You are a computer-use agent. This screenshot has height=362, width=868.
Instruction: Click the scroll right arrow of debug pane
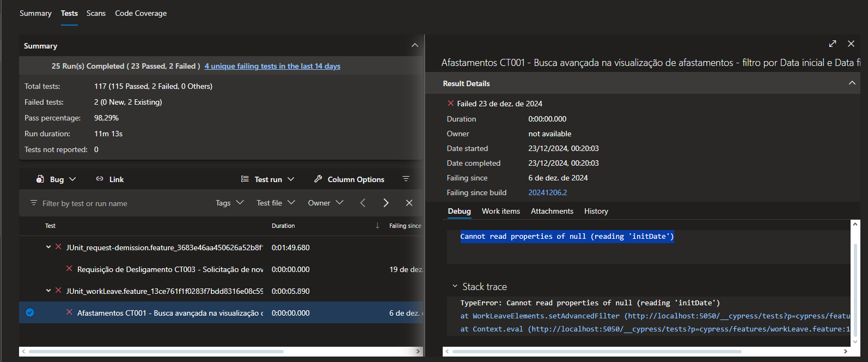coord(845,352)
